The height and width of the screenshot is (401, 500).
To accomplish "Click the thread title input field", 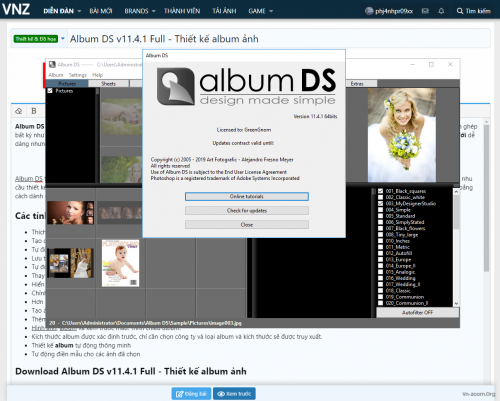I will pyautogui.click(x=278, y=39).
